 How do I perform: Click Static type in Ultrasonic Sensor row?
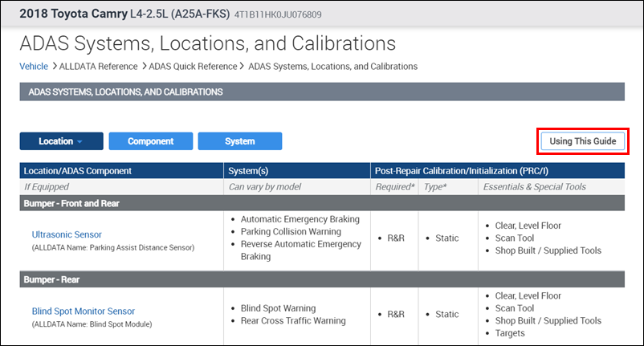pyautogui.click(x=446, y=238)
